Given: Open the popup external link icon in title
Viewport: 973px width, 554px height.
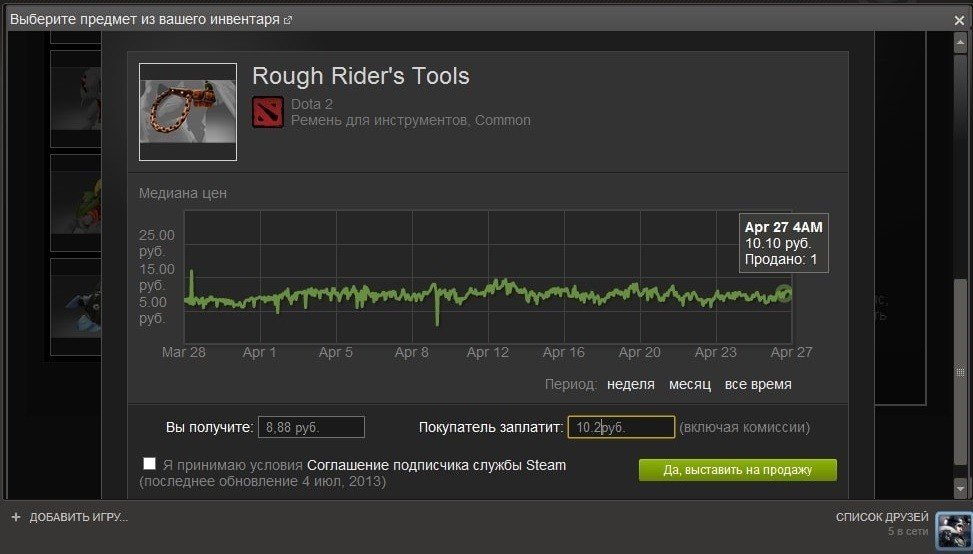Looking at the screenshot, I should pyautogui.click(x=287, y=20).
